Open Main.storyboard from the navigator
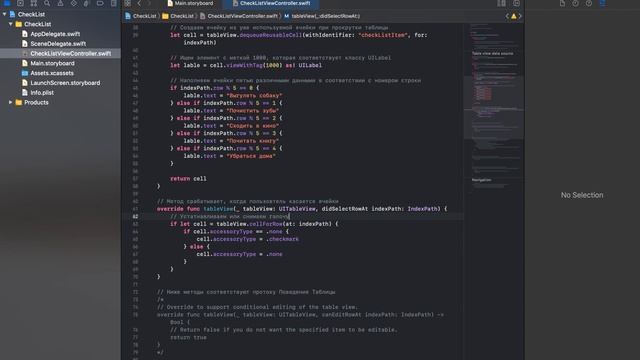640x360 pixels. coord(52,63)
